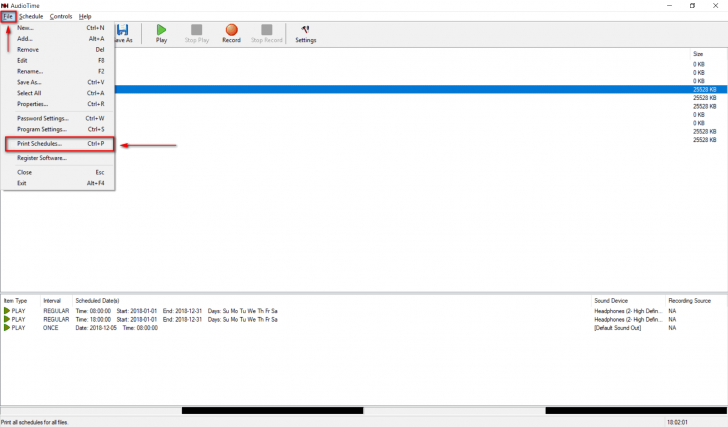The image size is (728, 427).
Task: Select the Date 2018-12-05 schedule row
Action: pyautogui.click(x=364, y=328)
